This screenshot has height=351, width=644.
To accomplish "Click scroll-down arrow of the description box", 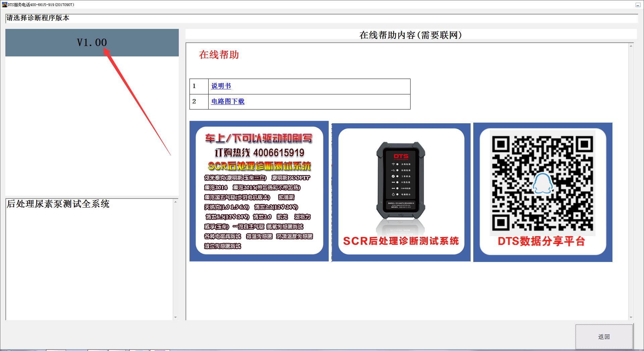I will [x=175, y=317].
